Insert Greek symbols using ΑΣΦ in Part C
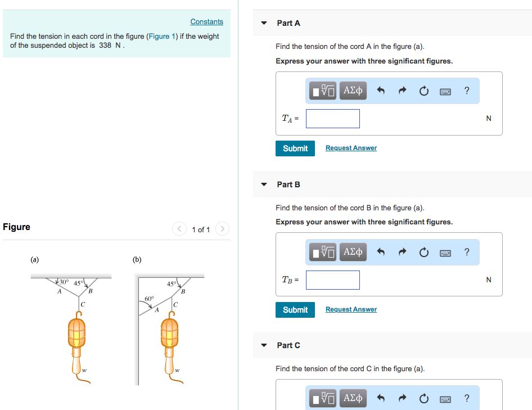 click(353, 398)
